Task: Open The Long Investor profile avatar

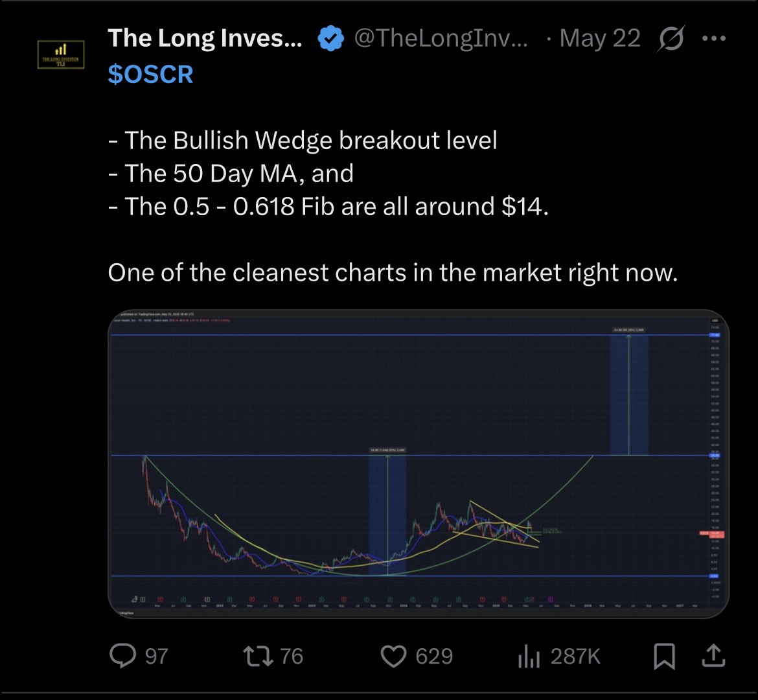Action: point(61,54)
